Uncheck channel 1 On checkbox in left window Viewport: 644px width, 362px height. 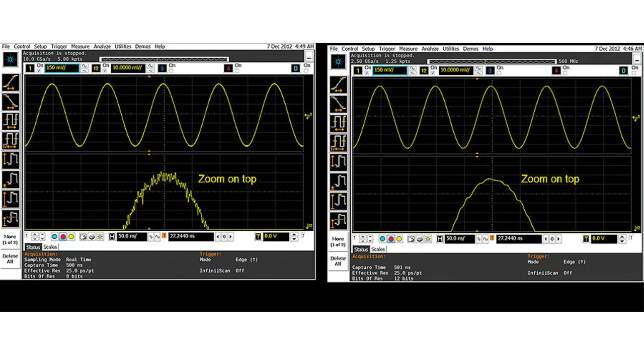click(x=39, y=71)
